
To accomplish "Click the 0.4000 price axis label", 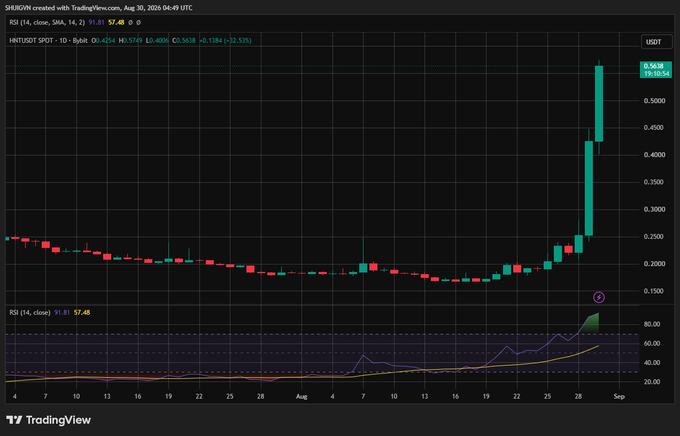I will [654, 155].
